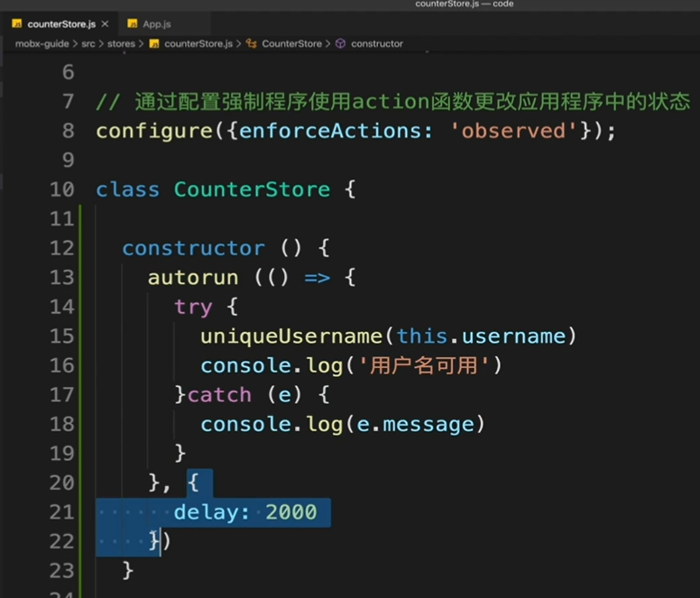Click 'this.username' argument on line 15

482,336
